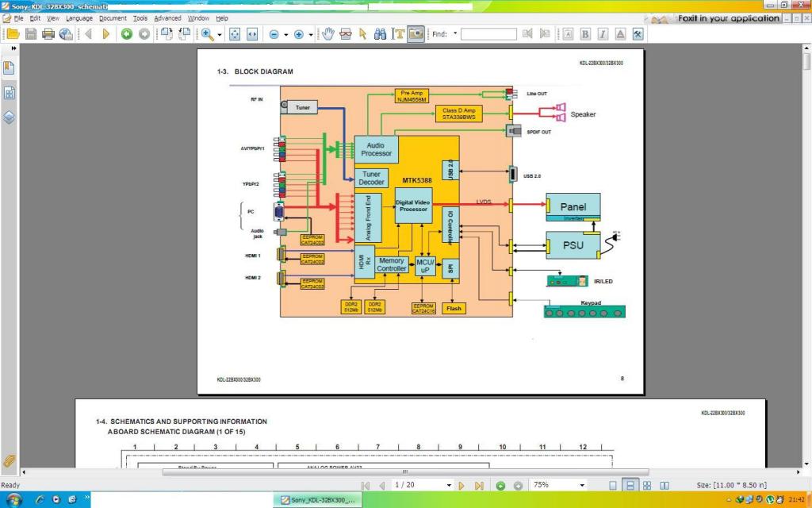The image size is (812, 508).
Task: Toggle the Snapshot camera tool
Action: tap(416, 34)
